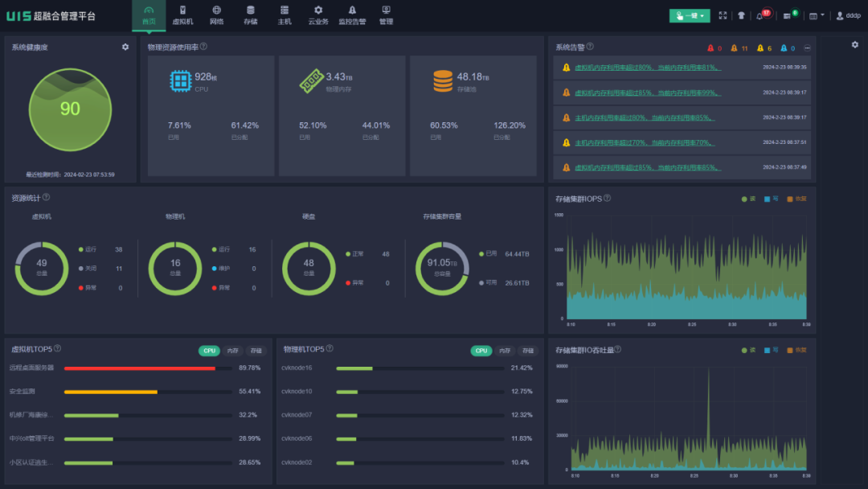The height and width of the screenshot is (489, 868).
Task: Open the first alarm link in 系统告警
Action: coord(647,68)
